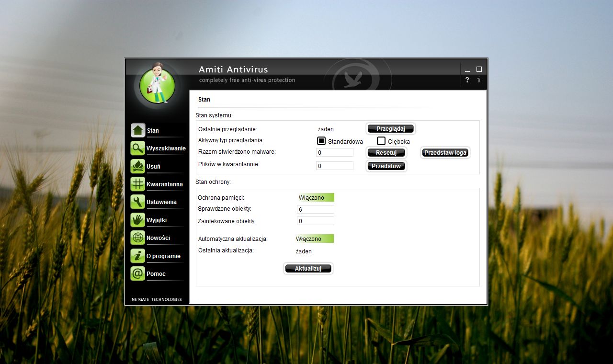The height and width of the screenshot is (364, 613).
Task: Go to Wyszukiwanie menu label
Action: pyautogui.click(x=166, y=148)
